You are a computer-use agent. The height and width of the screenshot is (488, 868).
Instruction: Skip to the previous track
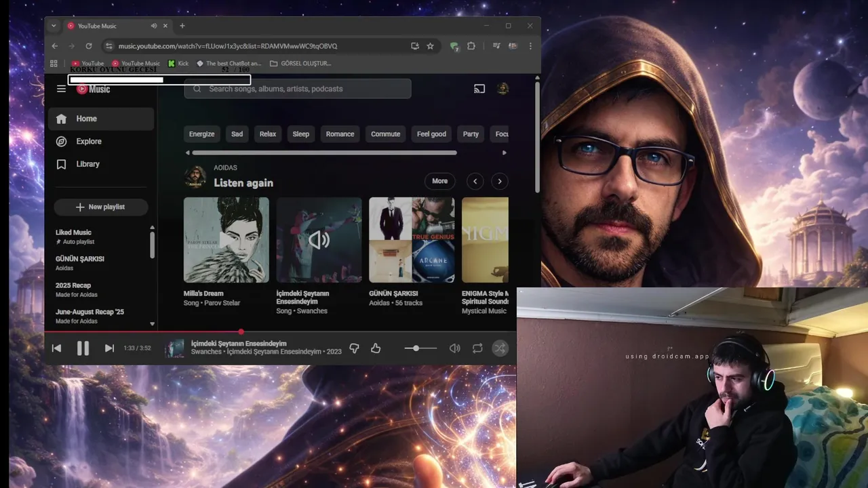tap(56, 348)
